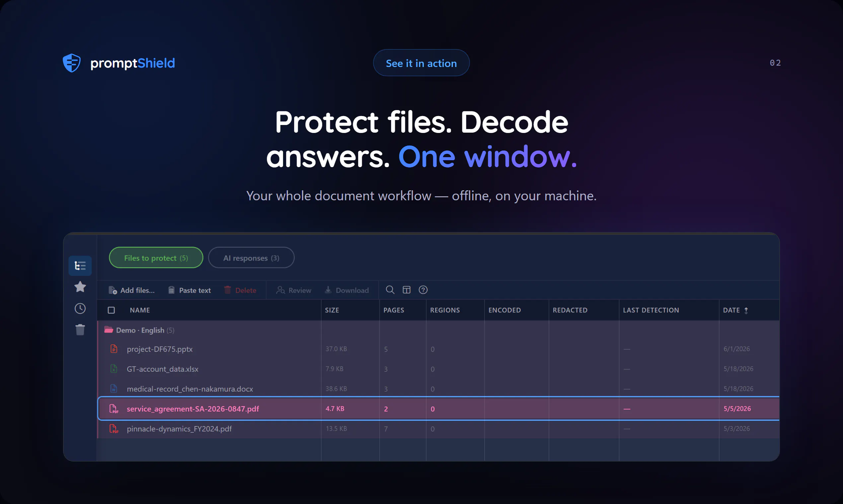Select the medical-record_chen-nakamura.docx file name
Image resolution: width=843 pixels, height=504 pixels.
190,389
